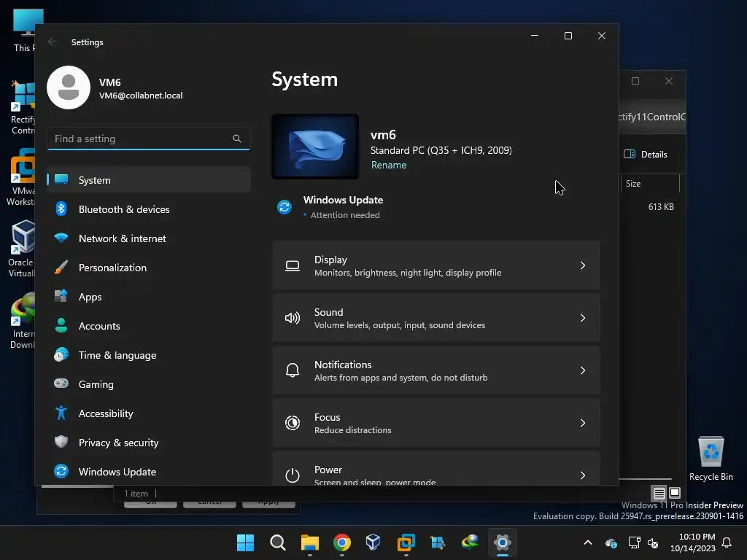This screenshot has height=560, width=747.
Task: Open Accounts settings
Action: pyautogui.click(x=149, y=326)
